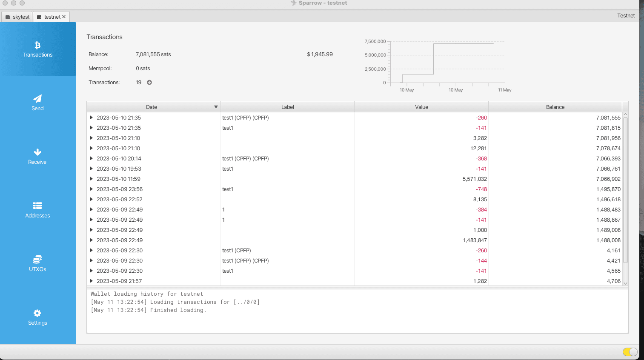Viewport: 644px width, 360px height.
Task: Click the download icon beside transaction count
Action: (149, 83)
